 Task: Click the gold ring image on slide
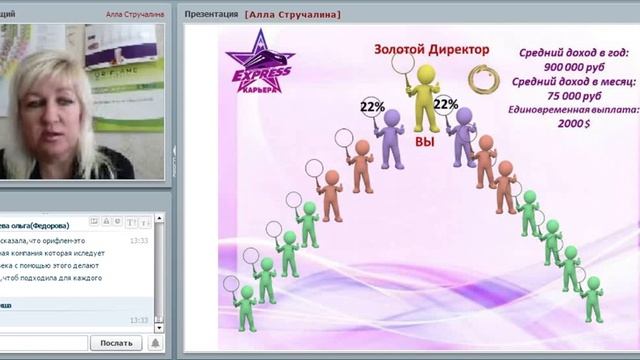[x=484, y=79]
